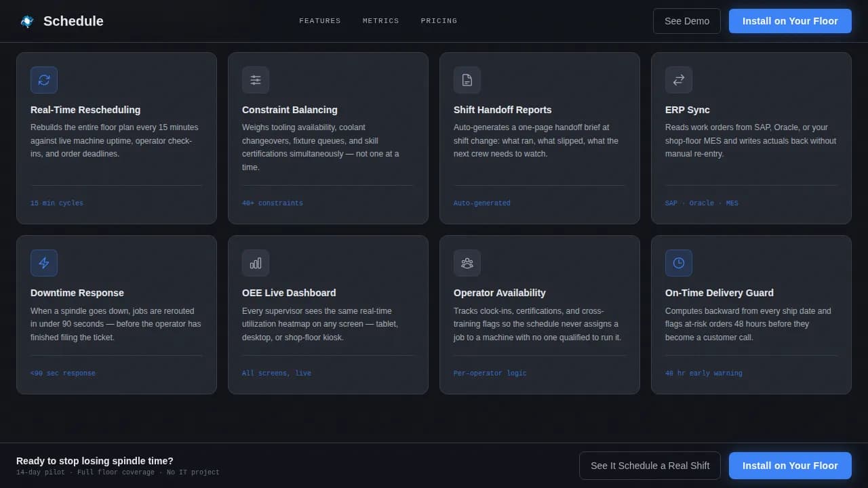Click the ERP Sync arrows icon
Screen dimensions: 868x488
point(679,80)
